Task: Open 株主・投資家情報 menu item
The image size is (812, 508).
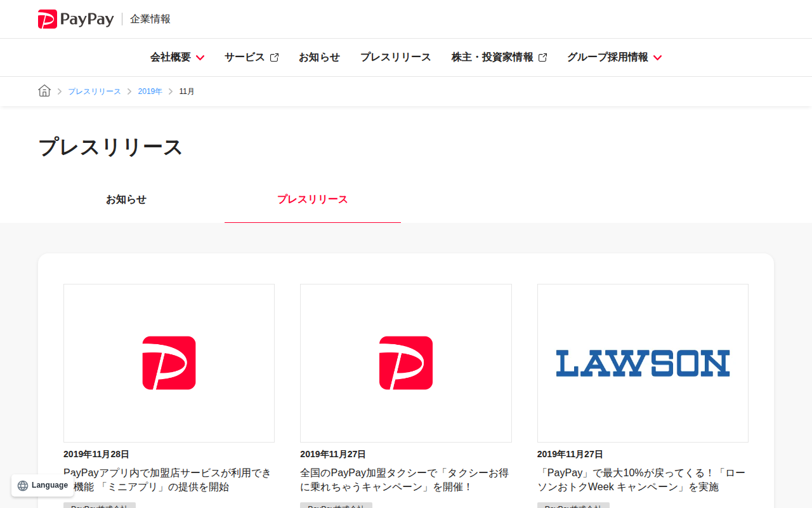Action: 499,57
